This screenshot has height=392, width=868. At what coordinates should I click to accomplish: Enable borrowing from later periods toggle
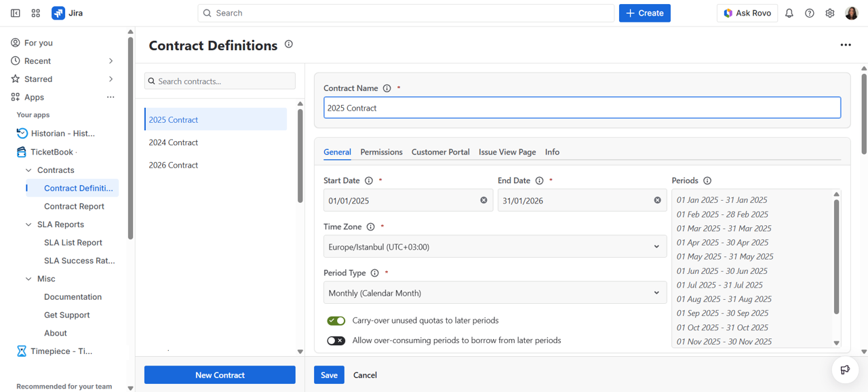point(336,340)
